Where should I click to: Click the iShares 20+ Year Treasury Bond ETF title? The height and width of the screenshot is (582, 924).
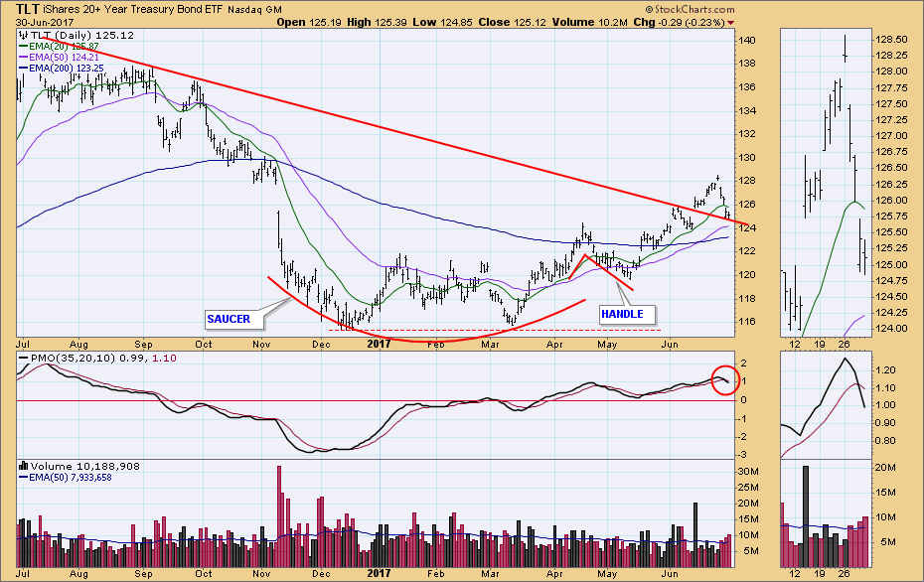point(133,9)
